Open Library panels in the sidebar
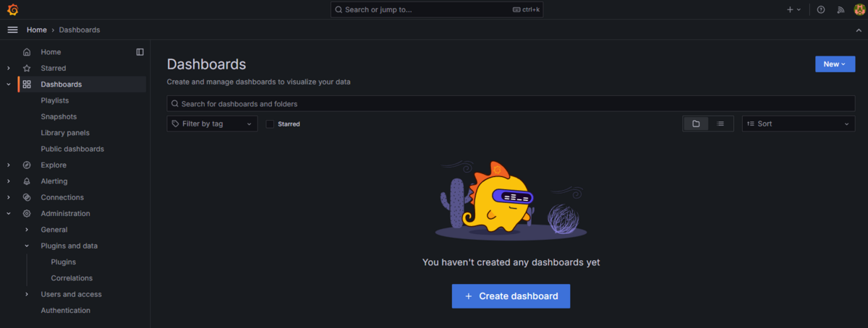 (65, 133)
